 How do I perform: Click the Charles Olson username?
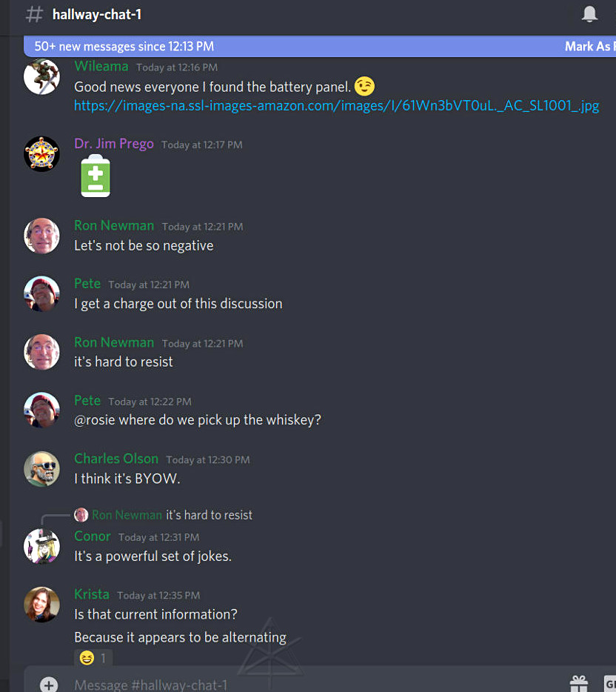[x=116, y=459]
